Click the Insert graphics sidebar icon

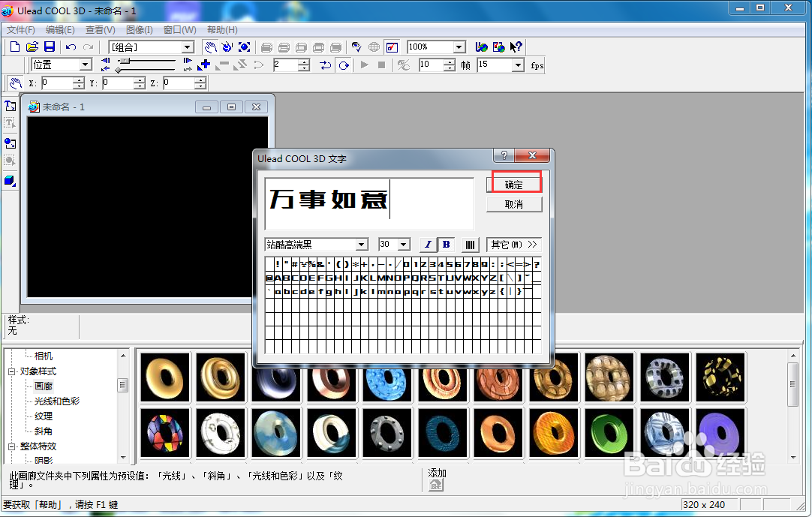(x=10, y=143)
